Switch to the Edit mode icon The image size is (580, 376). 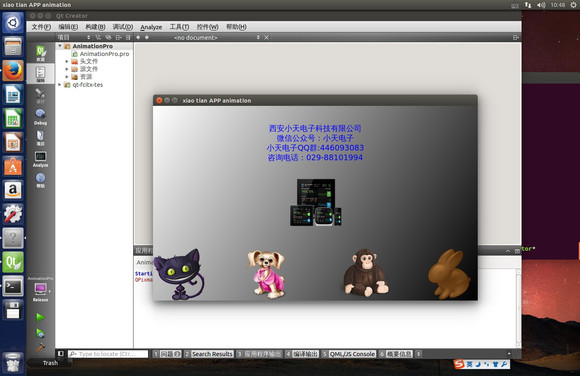(40, 74)
